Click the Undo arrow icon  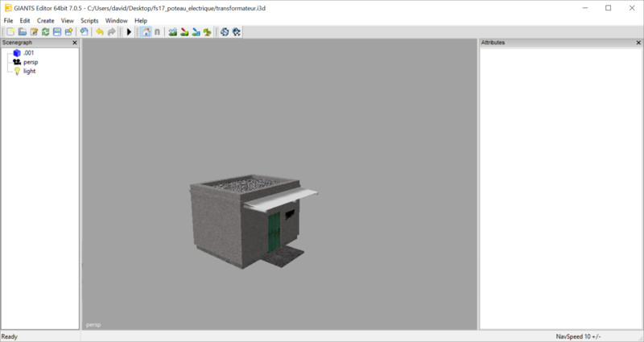[x=100, y=32]
